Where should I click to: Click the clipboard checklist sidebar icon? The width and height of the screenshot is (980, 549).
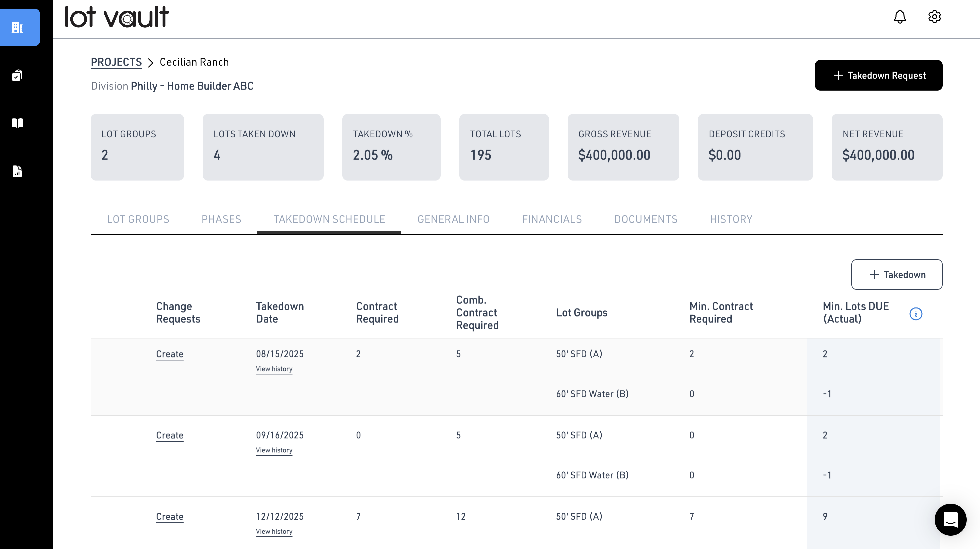pyautogui.click(x=17, y=75)
